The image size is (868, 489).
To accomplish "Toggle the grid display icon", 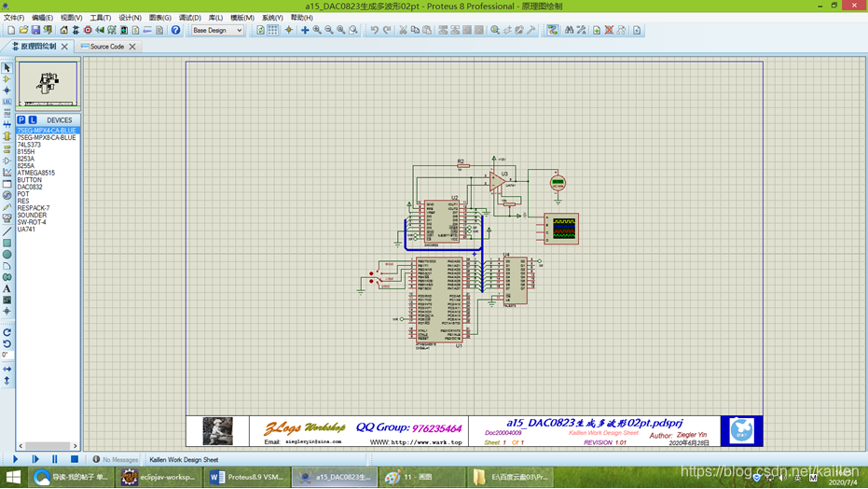I will tap(273, 30).
